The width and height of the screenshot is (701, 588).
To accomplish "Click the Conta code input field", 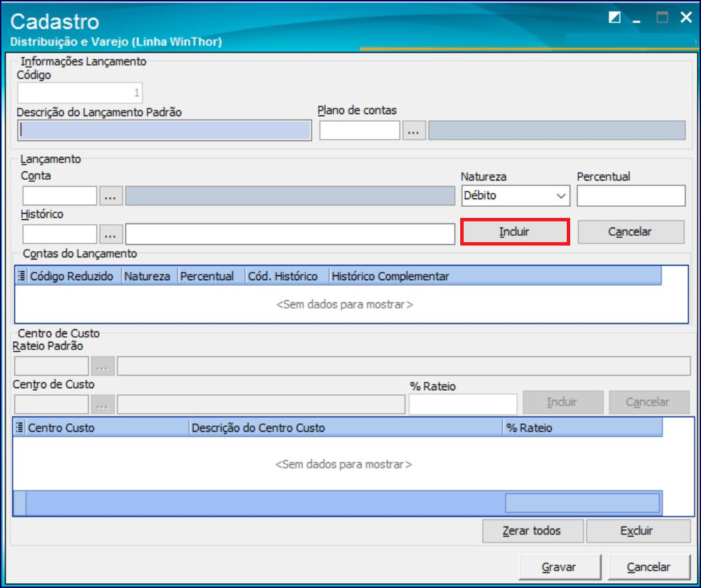I will [x=60, y=196].
